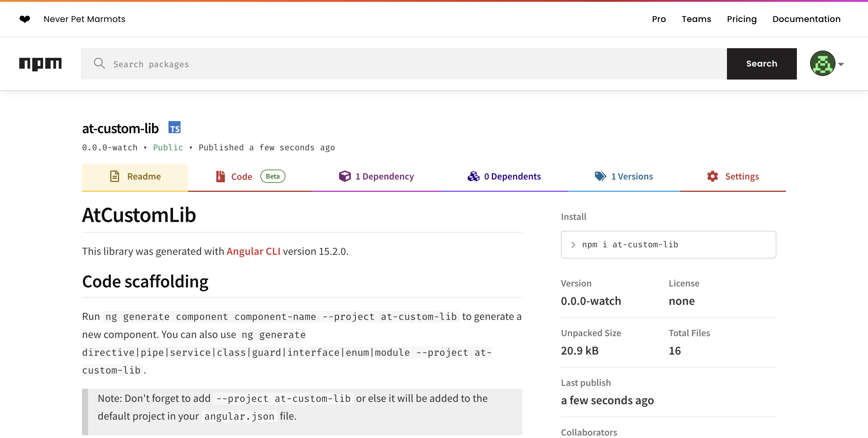
Task: Click the TypeScript TS badge next to at-custom-lib
Action: click(175, 127)
